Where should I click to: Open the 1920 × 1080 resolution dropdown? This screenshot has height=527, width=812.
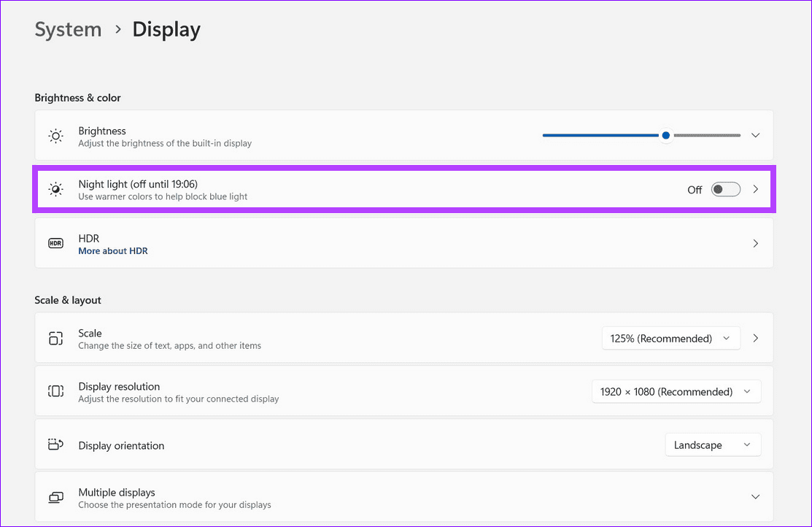(676, 392)
